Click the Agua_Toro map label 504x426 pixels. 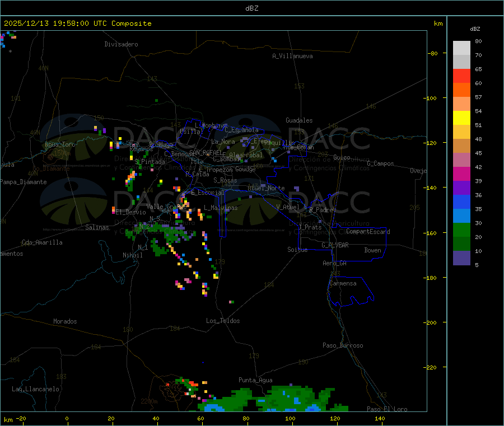60,144
